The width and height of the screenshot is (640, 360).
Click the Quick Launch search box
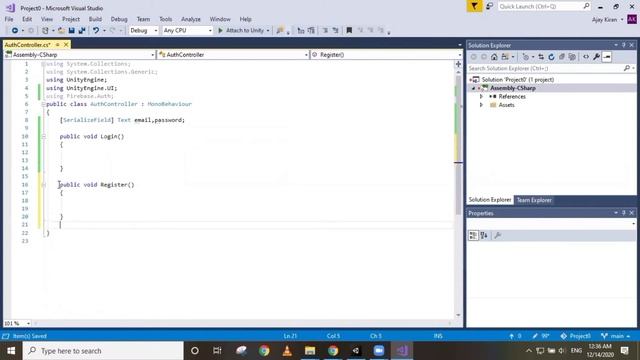(x=544, y=7)
